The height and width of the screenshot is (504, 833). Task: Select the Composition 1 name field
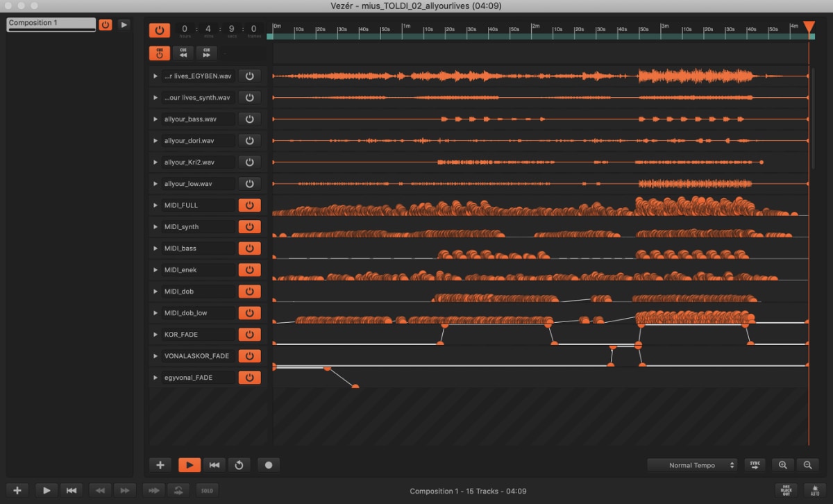click(51, 24)
